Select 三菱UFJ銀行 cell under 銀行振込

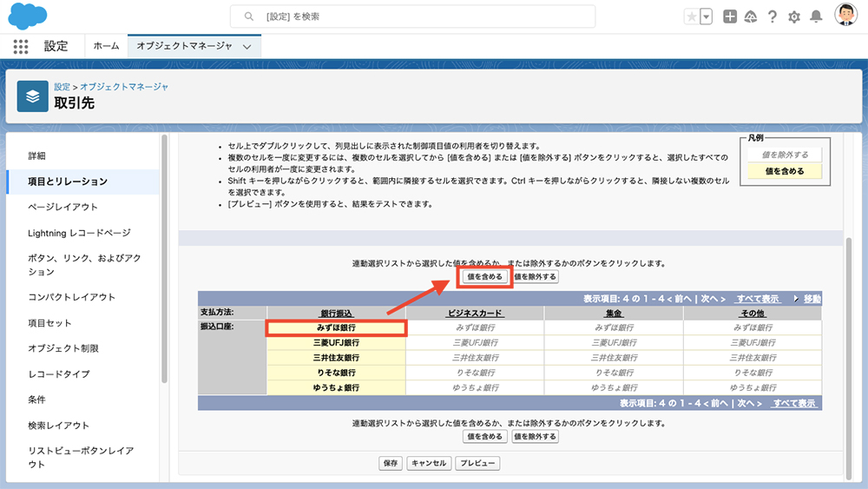(337, 343)
